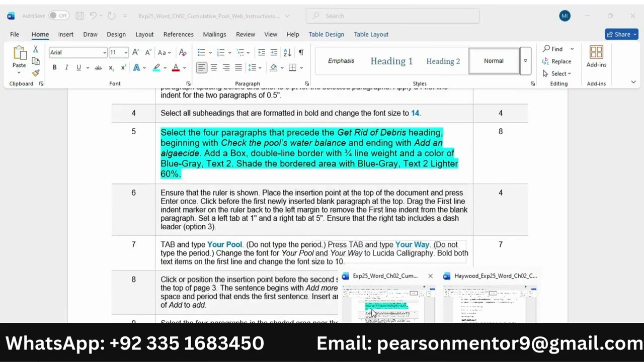The width and height of the screenshot is (644, 362).
Task: Expand the Paste options arrow
Action: click(x=19, y=73)
